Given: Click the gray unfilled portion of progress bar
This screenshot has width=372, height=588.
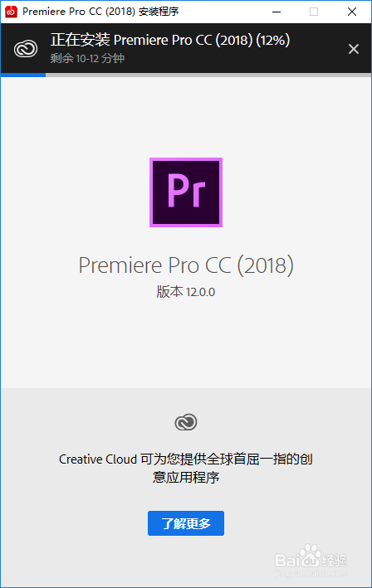Looking at the screenshot, I should [x=208, y=75].
